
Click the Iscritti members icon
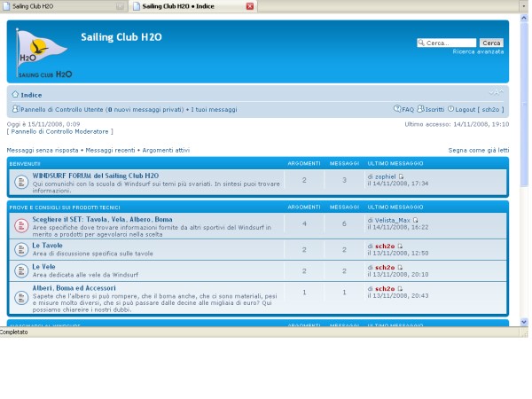(x=420, y=109)
